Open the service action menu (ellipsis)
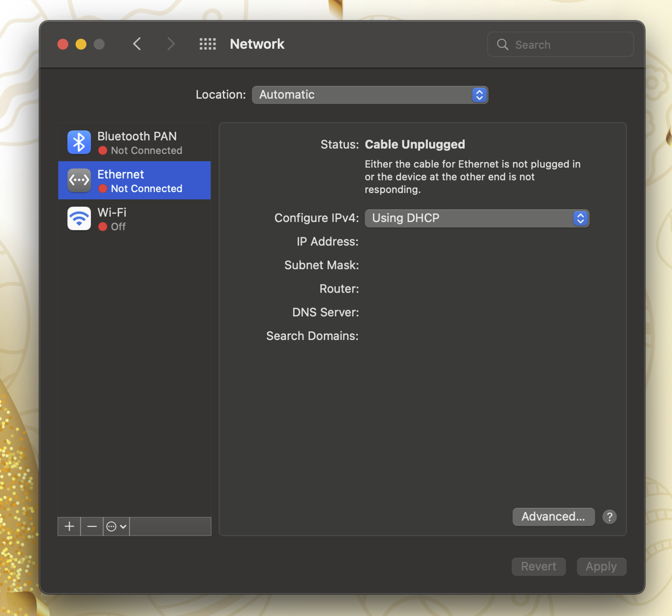672x616 pixels. tap(116, 526)
